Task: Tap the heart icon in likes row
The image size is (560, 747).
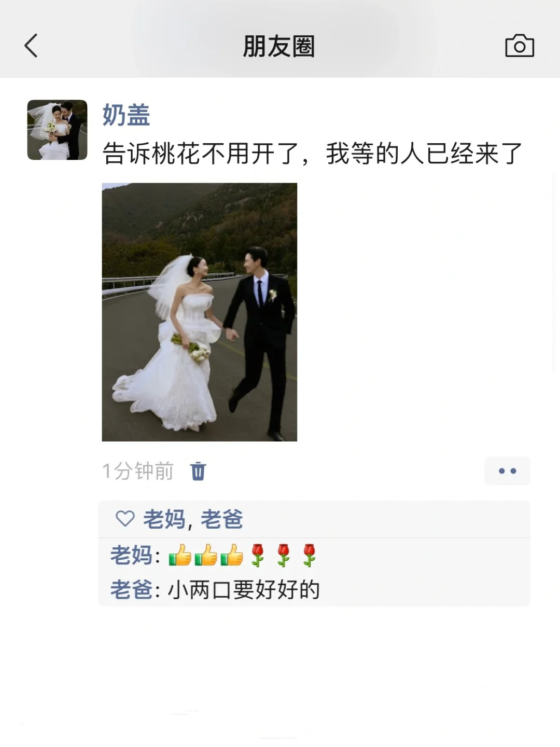Action: point(125,518)
